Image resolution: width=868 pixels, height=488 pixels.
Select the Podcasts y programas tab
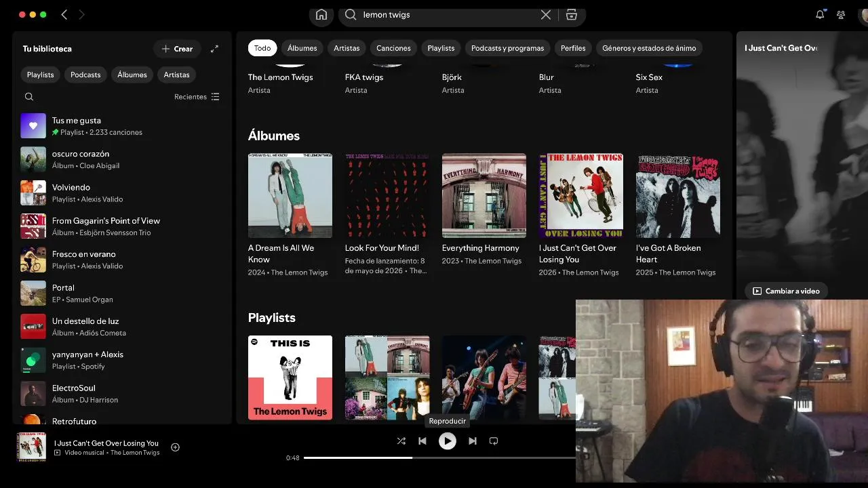[508, 48]
